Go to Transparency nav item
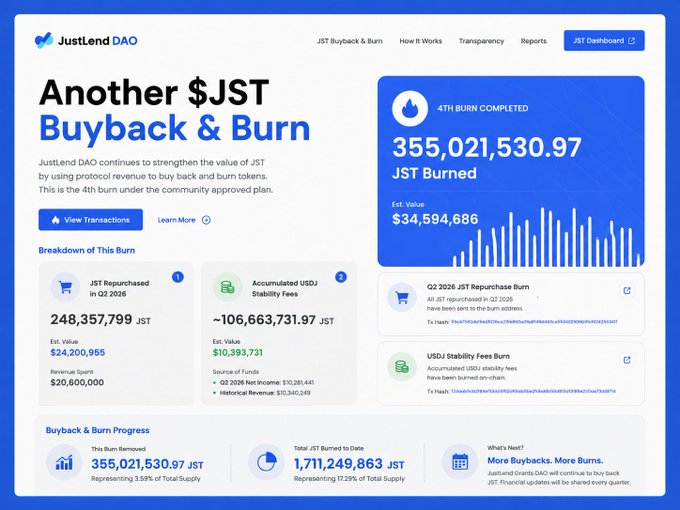Screen dimensions: 680x510 [481, 41]
